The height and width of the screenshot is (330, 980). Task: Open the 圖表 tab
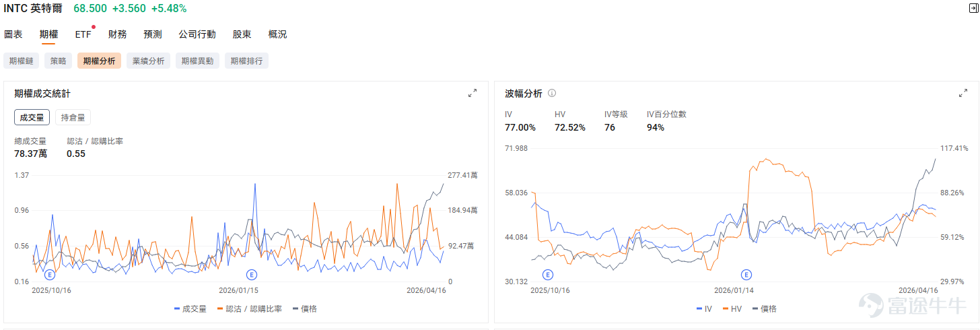[x=13, y=34]
